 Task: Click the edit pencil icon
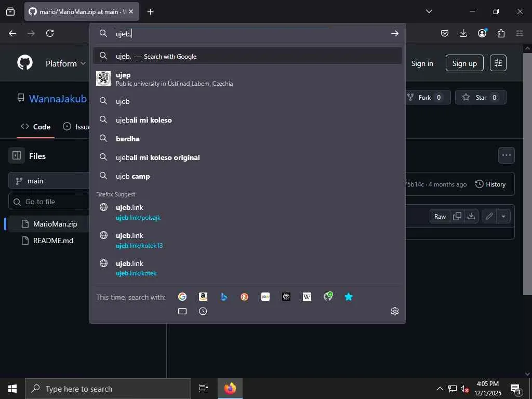click(489, 216)
